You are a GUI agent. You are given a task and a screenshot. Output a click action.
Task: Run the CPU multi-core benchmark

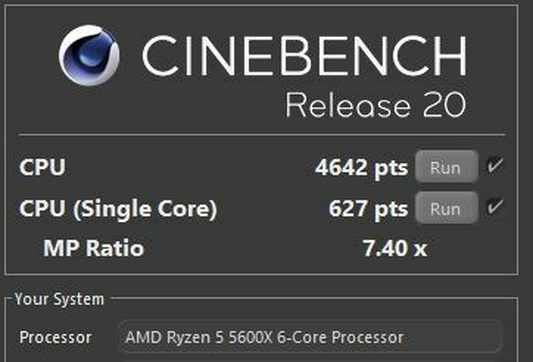446,167
